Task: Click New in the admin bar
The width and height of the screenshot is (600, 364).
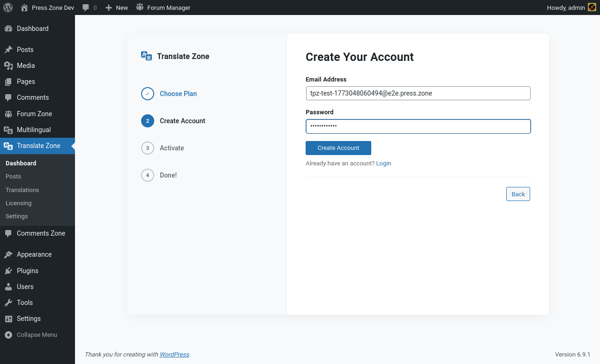Action: pos(122,7)
